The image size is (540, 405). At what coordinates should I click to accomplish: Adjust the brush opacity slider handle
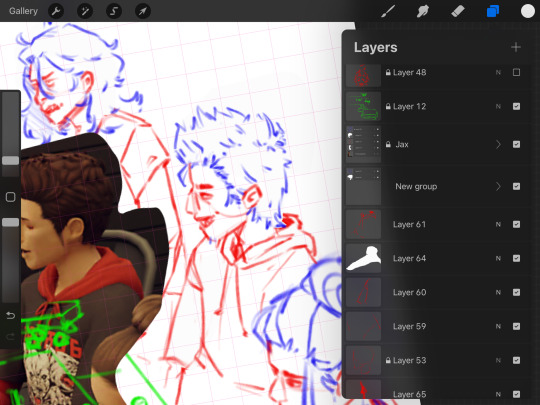point(10,222)
